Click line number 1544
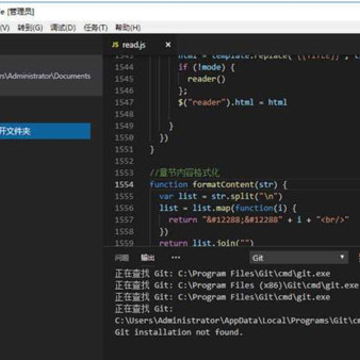The width and height of the screenshot is (360, 360). point(124,67)
